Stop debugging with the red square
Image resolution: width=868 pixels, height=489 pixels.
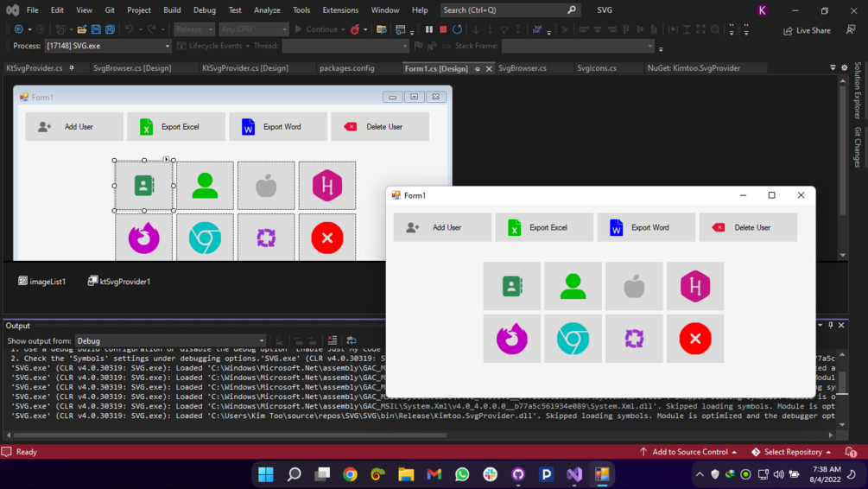coord(443,29)
